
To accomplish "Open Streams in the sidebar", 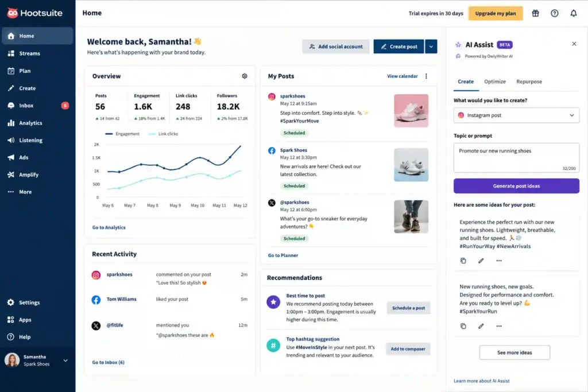I will click(37, 53).
